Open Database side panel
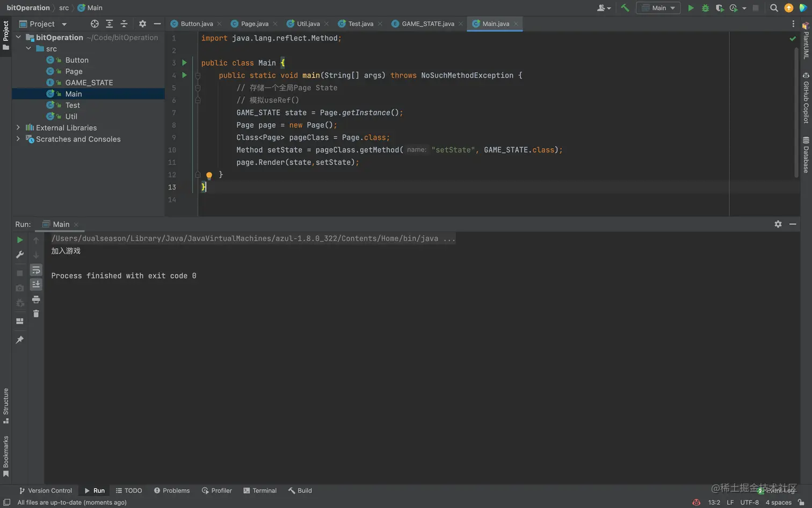The width and height of the screenshot is (812, 508). pyautogui.click(x=806, y=155)
